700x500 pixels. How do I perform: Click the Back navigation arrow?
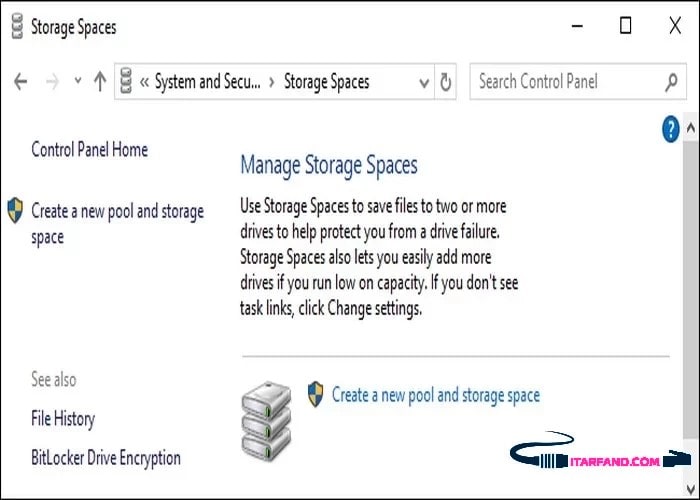coord(21,82)
